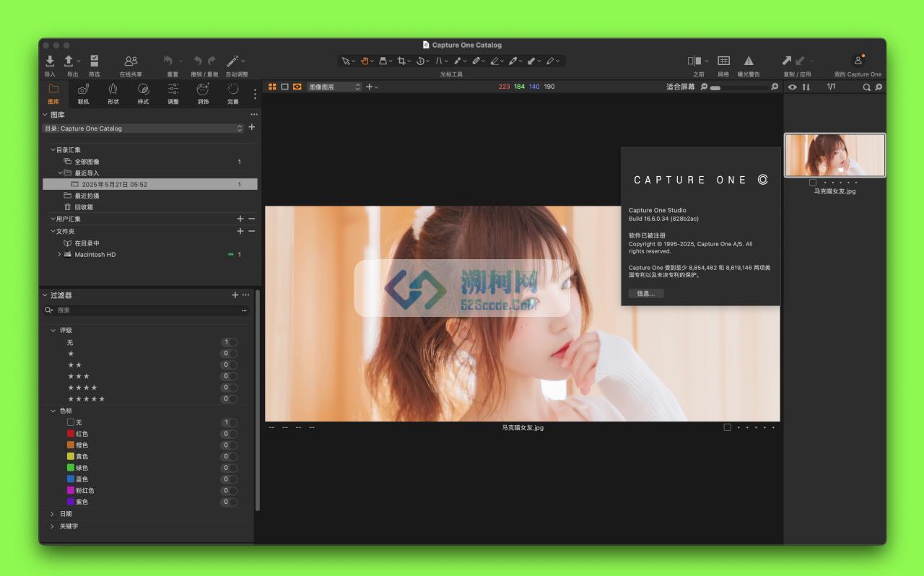Image resolution: width=924 pixels, height=576 pixels.
Task: Click the 导出 (Export) icon
Action: point(69,61)
